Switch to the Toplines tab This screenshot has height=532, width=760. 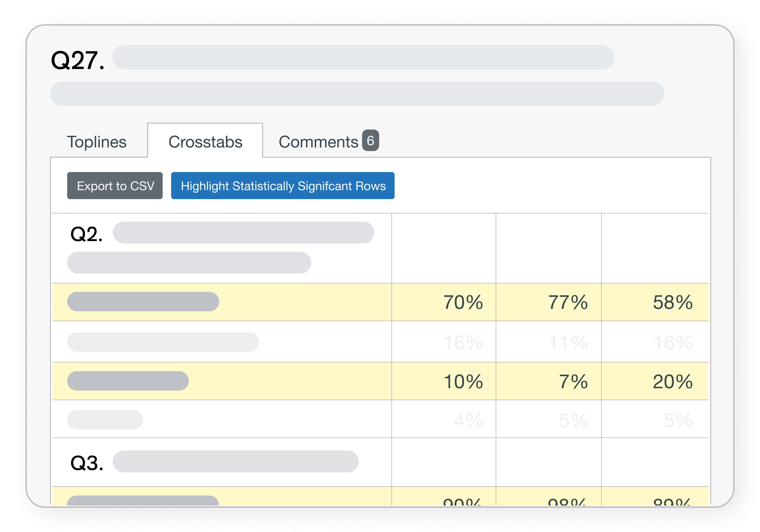(97, 142)
